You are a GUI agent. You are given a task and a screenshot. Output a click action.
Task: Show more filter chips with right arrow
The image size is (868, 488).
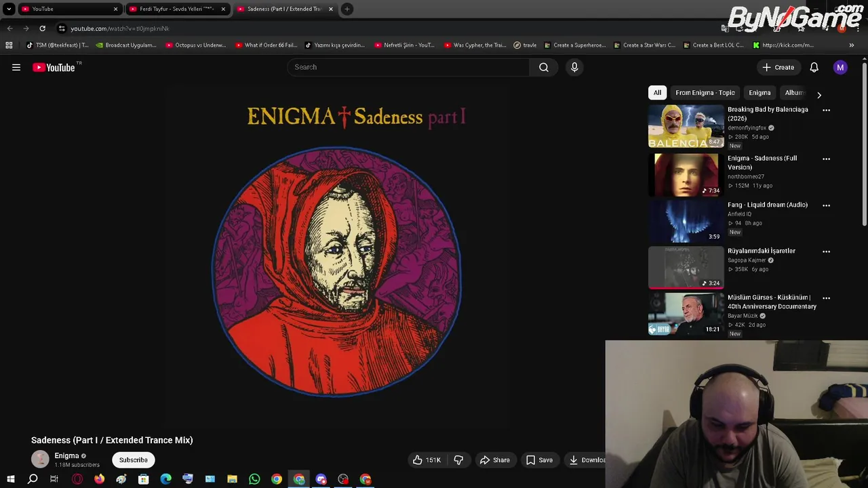coord(818,95)
